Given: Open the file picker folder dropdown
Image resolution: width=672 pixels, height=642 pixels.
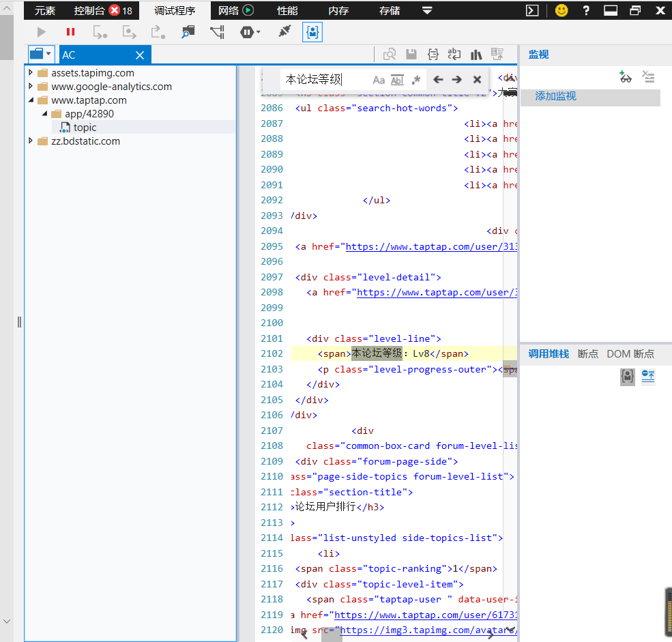Looking at the screenshot, I should pos(42,55).
